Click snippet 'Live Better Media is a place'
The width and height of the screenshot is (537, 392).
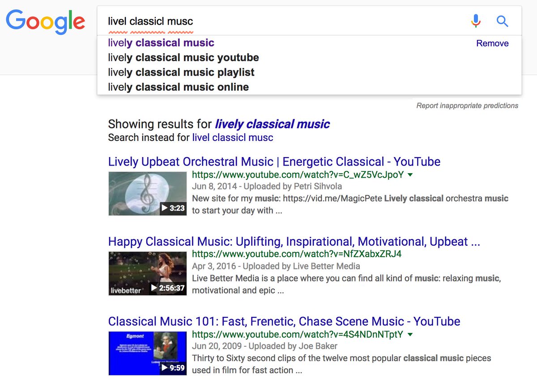point(346,284)
